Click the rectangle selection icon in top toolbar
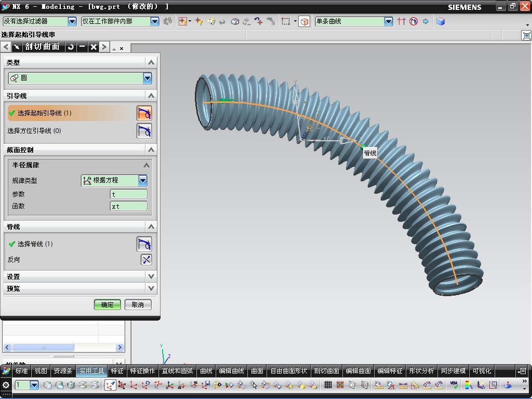The height and width of the screenshot is (399, 532). click(286, 21)
